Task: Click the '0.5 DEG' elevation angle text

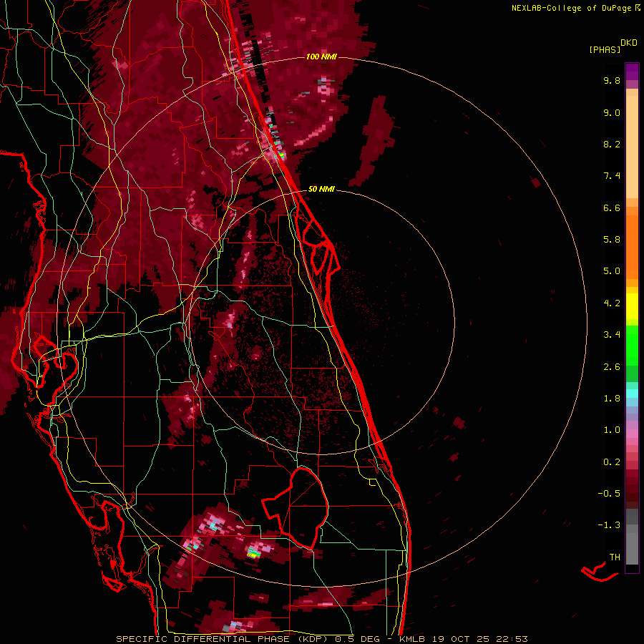Action: [x=356, y=639]
